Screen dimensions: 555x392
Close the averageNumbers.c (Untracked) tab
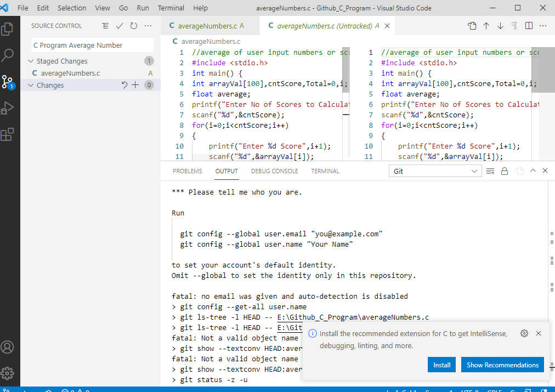pos(387,26)
